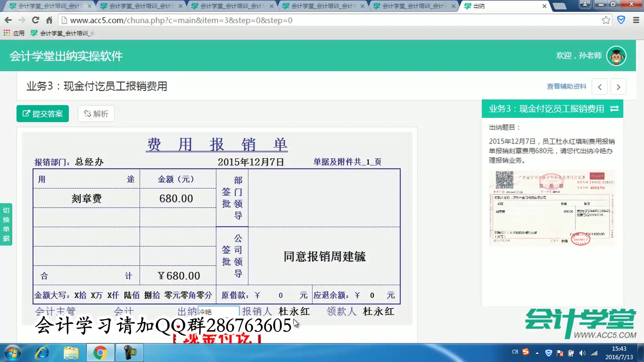The width and height of the screenshot is (644, 362).
Task: Open the volume control slider
Action: click(x=582, y=353)
